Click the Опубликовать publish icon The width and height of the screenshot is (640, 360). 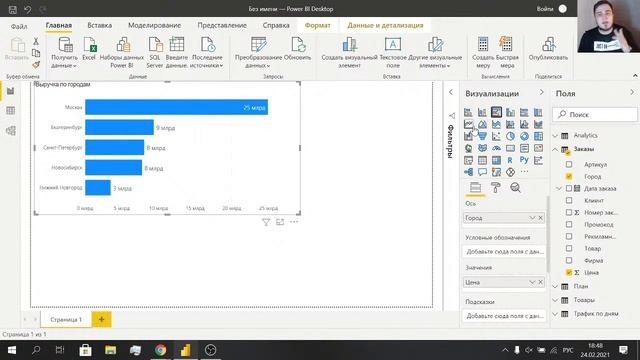548,48
